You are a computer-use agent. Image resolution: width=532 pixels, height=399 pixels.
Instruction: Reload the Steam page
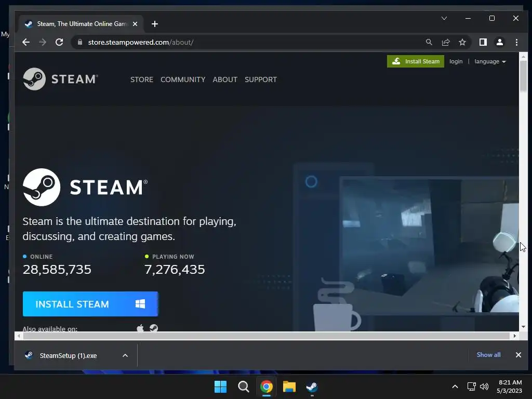coord(59,42)
